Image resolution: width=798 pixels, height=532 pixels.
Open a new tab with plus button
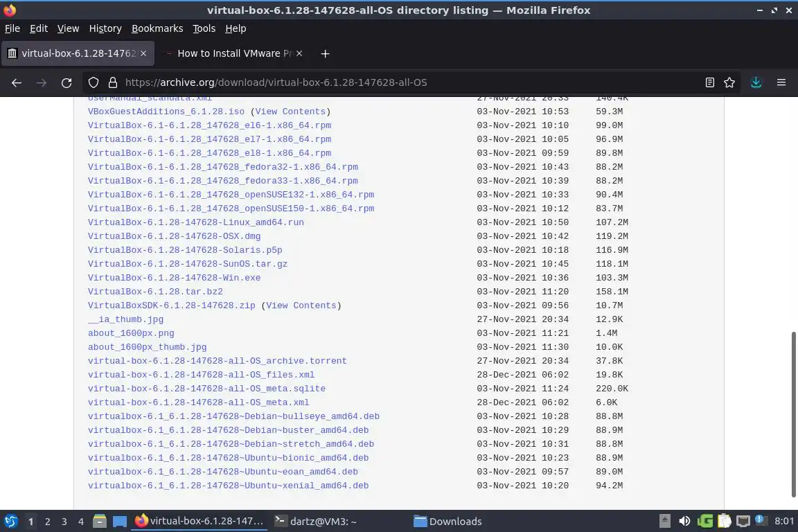(325, 53)
